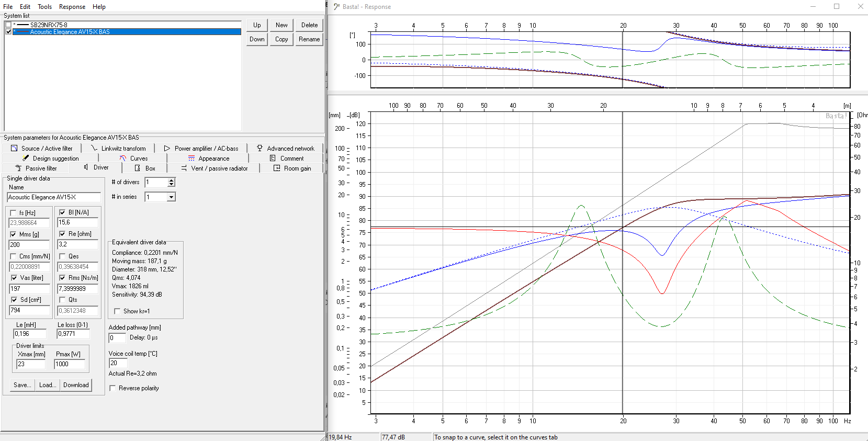Toggle the Sd [cm²] checkbox
Viewport: 868px width, 441px height.
[14, 300]
